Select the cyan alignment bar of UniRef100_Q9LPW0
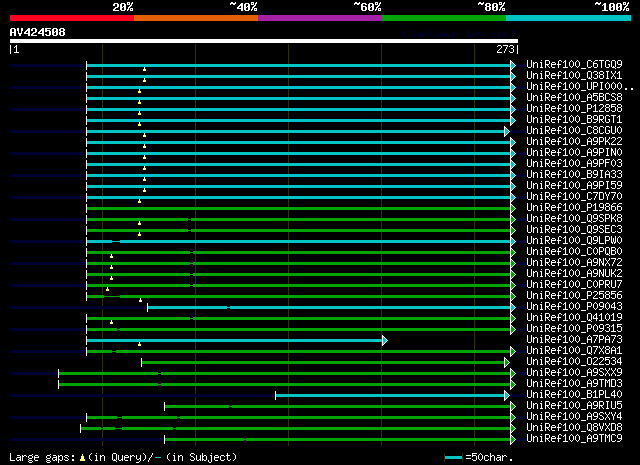Image resolution: width=640 pixels, height=465 pixels. [298, 241]
